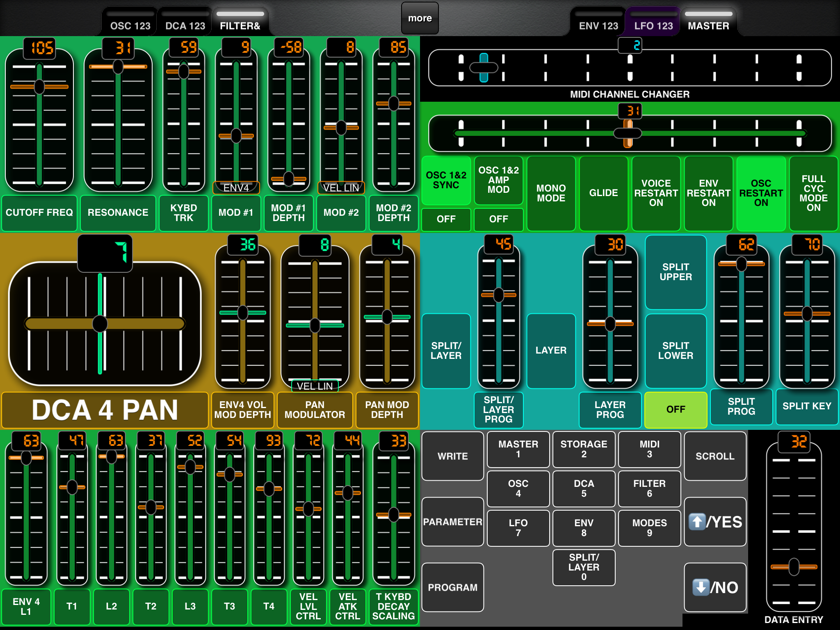Open the MOD #2 VEL LIN source selector
The height and width of the screenshot is (630, 840).
(x=341, y=187)
